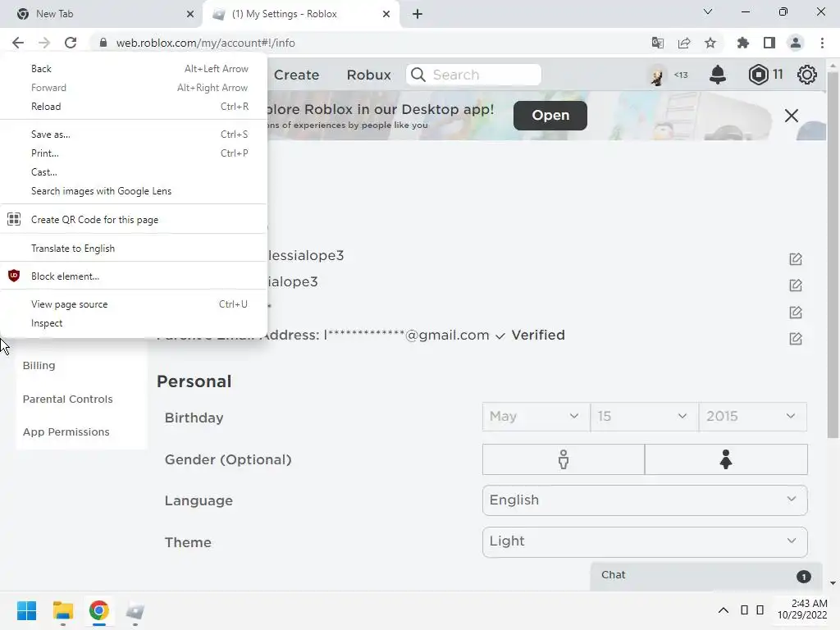Edit the parent's email address
Image resolution: width=840 pixels, height=630 pixels.
(x=796, y=339)
